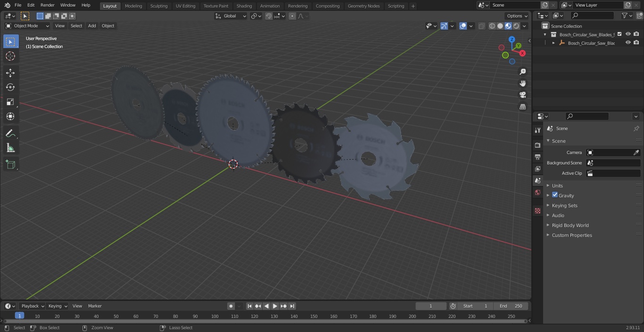Open the outliner filter dropdown
Screen dimensions: 644x332
(x=627, y=16)
